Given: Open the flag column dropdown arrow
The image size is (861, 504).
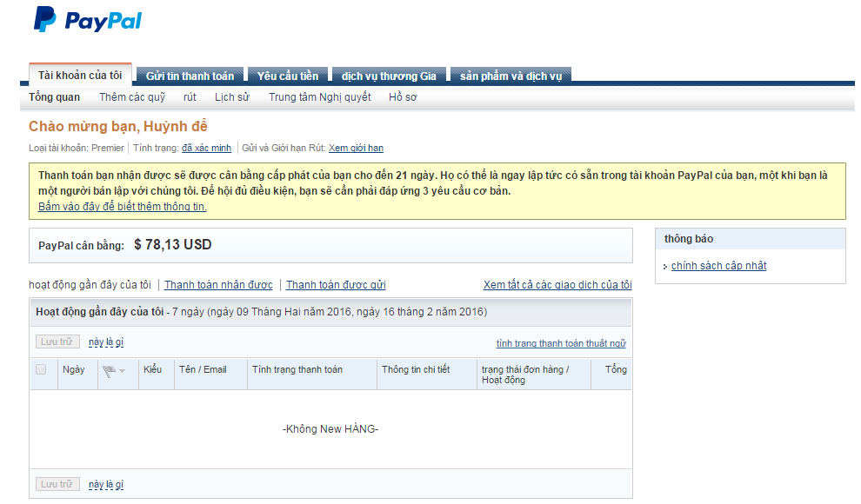Looking at the screenshot, I should click(x=123, y=371).
